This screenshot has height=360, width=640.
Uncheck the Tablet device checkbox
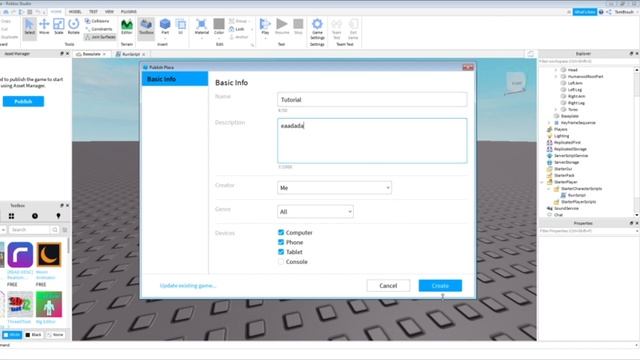[x=281, y=252]
